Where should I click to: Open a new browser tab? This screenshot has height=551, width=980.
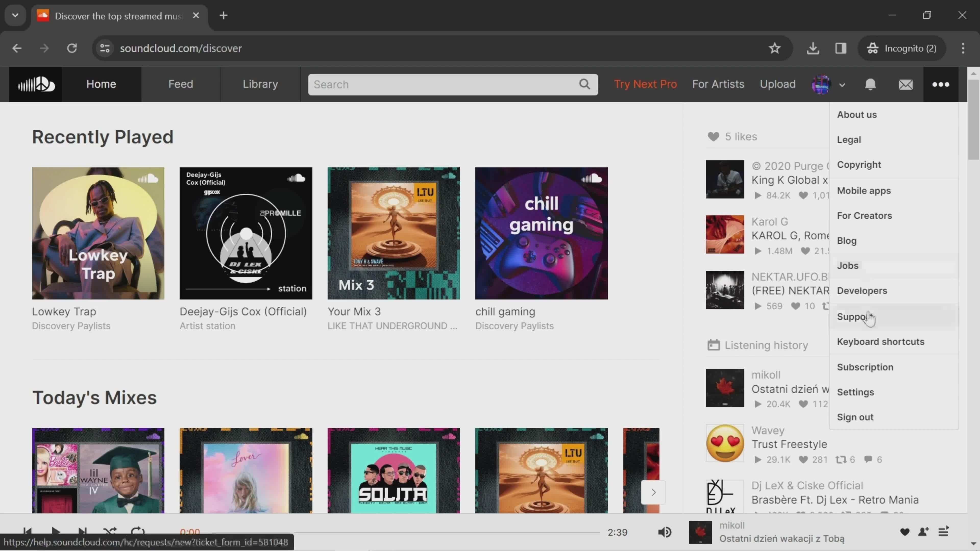[x=224, y=16]
